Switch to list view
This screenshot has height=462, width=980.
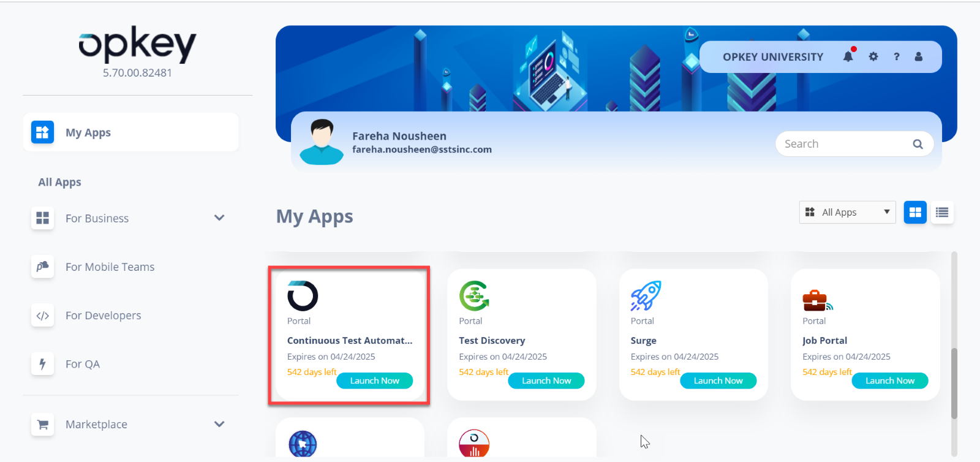tap(942, 212)
